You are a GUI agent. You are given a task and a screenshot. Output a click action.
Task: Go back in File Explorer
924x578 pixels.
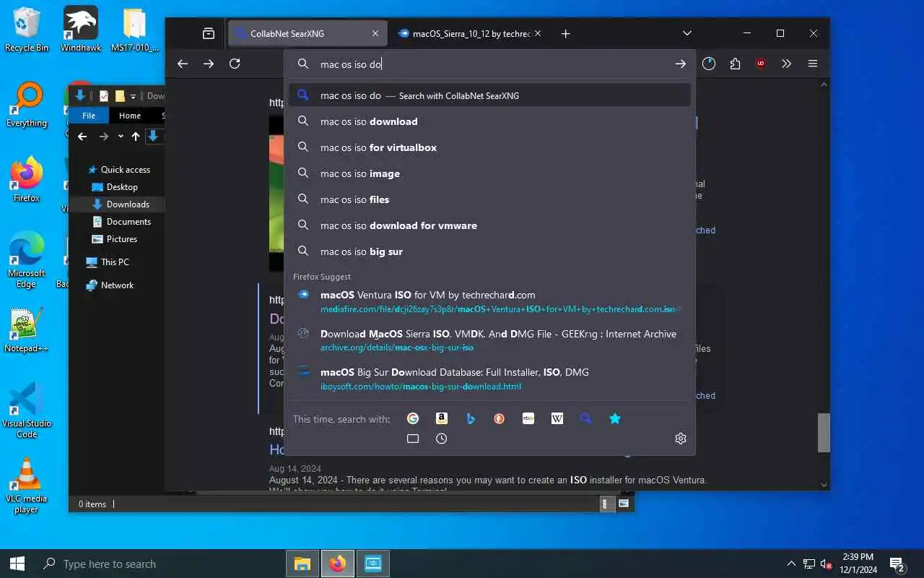82,137
